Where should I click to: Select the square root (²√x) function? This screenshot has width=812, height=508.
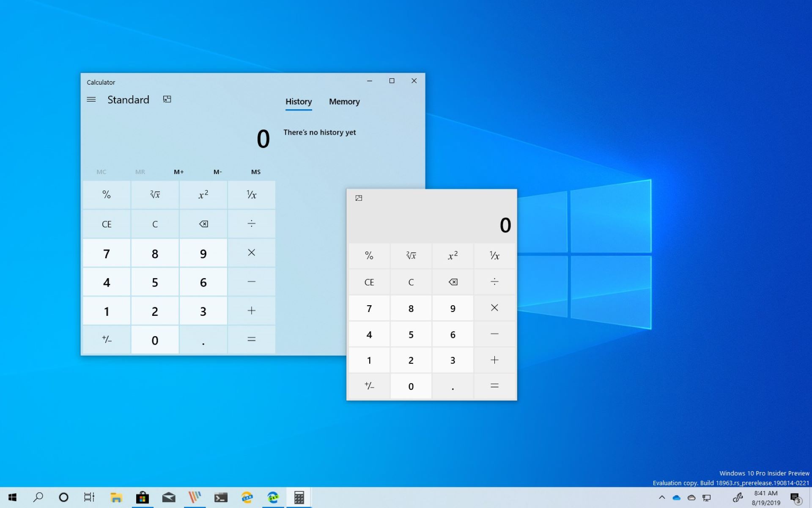[154, 194]
